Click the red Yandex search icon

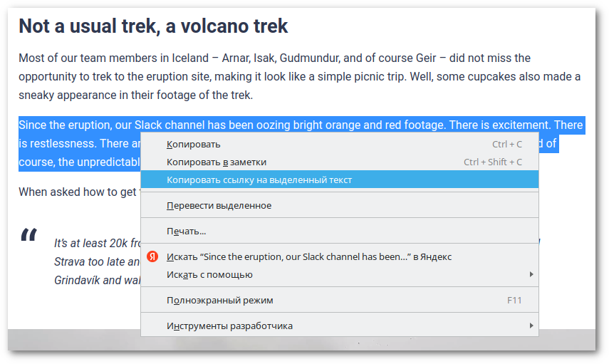[152, 257]
